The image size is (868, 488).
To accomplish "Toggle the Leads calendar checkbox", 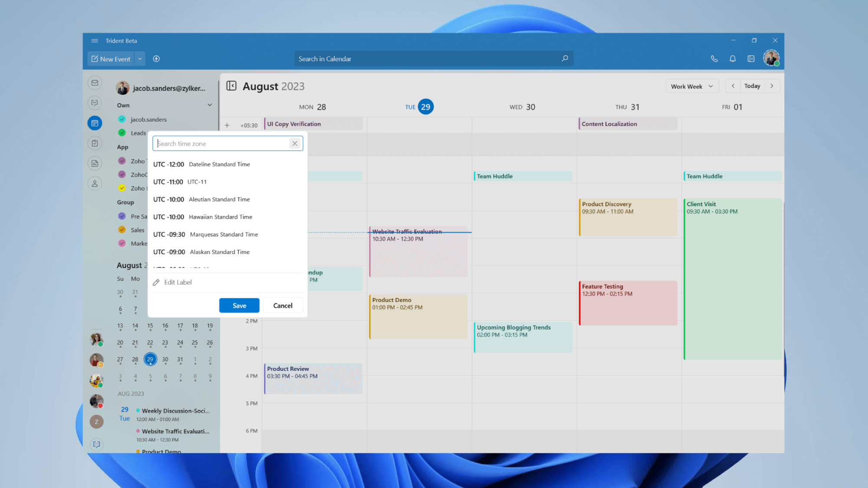I will 122,133.
